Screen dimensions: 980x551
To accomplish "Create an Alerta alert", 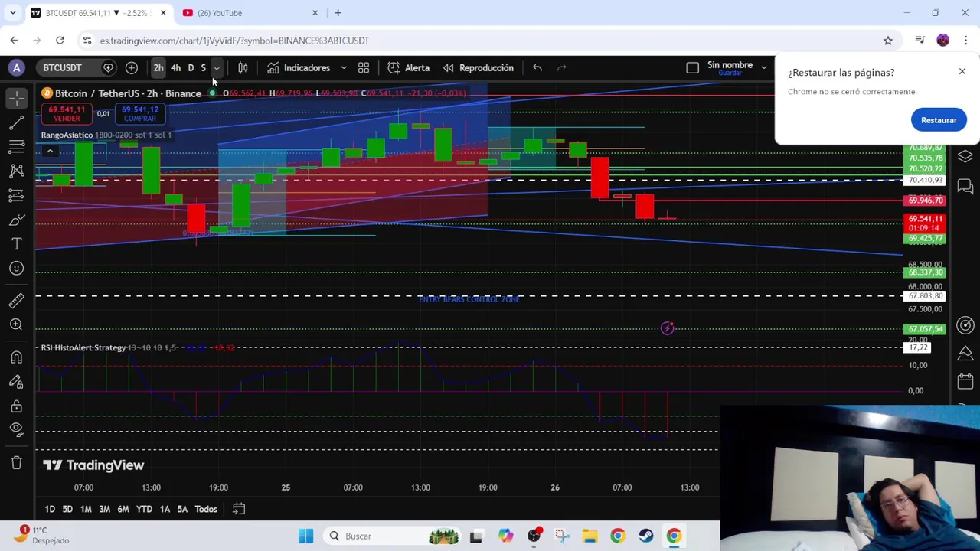I will click(409, 67).
